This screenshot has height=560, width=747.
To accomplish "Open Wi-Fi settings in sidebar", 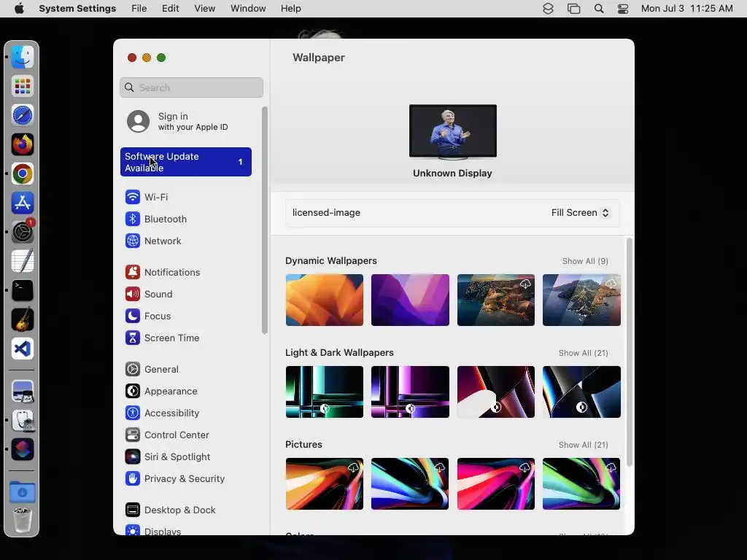I will 146,197.
